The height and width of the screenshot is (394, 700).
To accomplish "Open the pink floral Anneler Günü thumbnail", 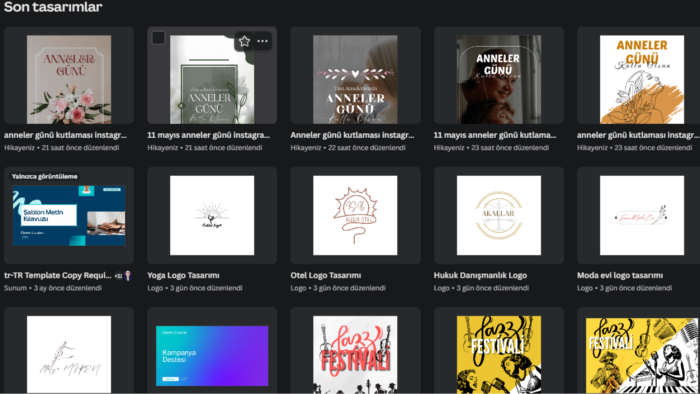I will 69,79.
